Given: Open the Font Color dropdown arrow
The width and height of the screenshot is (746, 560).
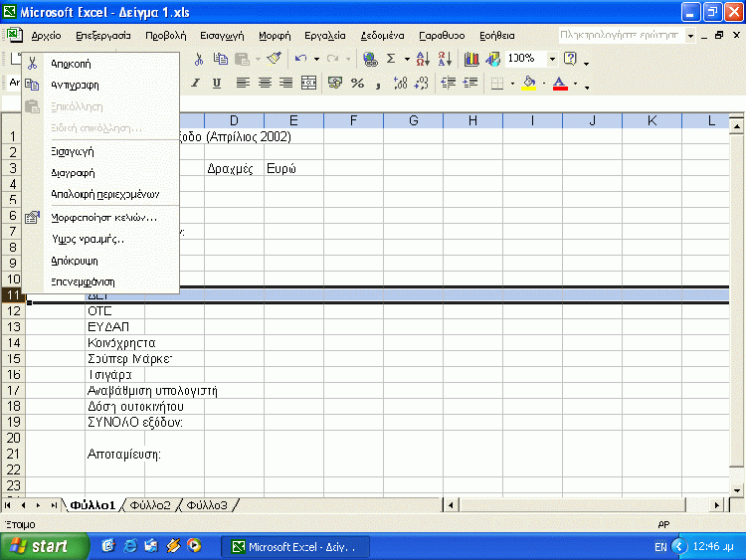Looking at the screenshot, I should coord(575,84).
